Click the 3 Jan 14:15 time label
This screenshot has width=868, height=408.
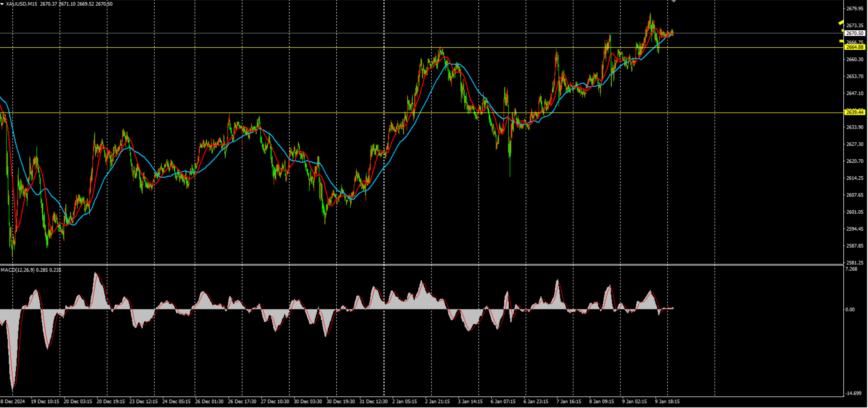click(470, 402)
